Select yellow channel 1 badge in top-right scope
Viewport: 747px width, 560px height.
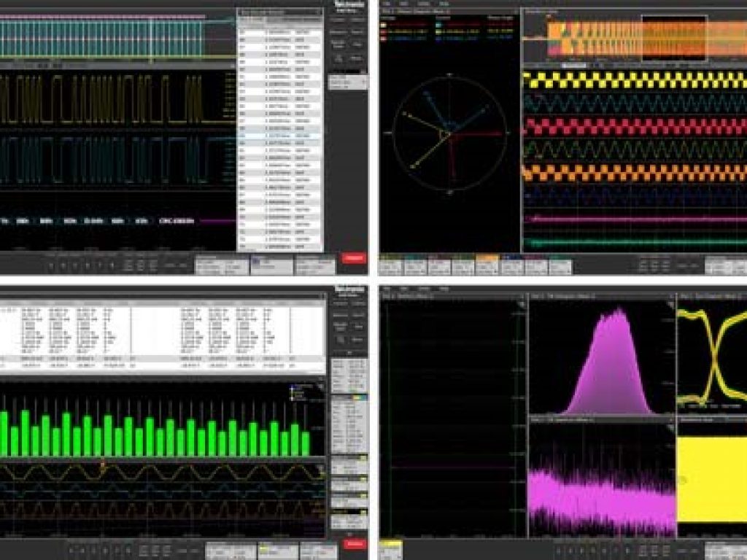pos(391,266)
